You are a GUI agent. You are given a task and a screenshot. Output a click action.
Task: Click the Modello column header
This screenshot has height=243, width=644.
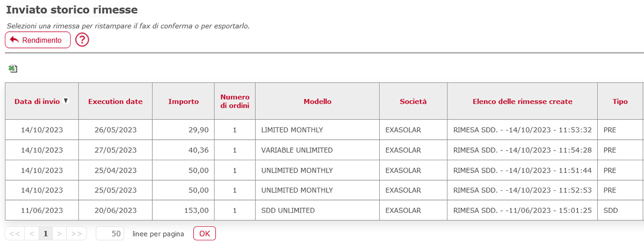[x=317, y=101]
